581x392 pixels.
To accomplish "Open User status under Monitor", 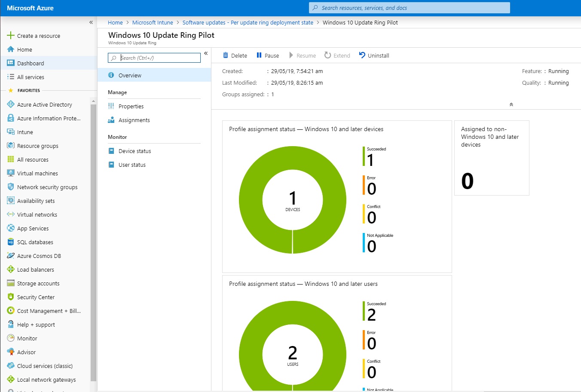I will (132, 165).
